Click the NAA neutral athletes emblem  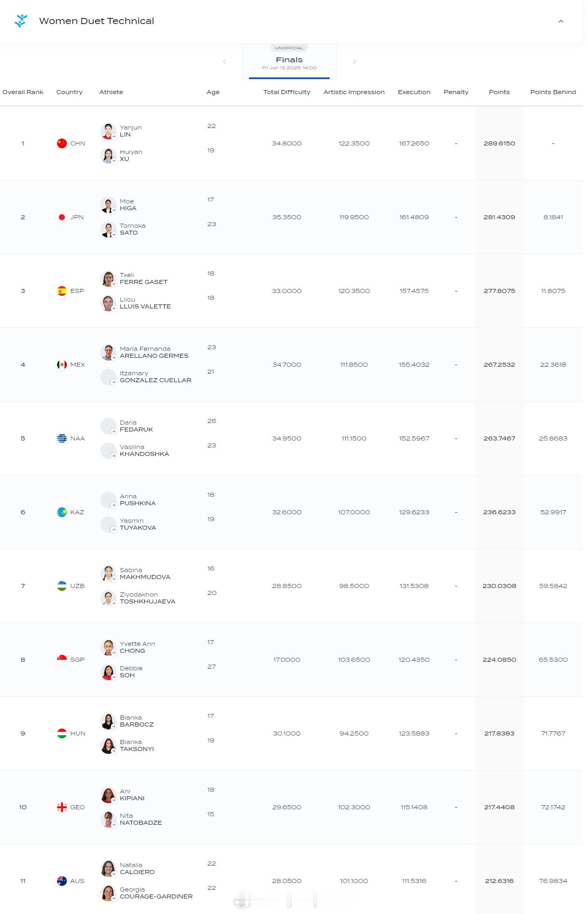pyautogui.click(x=62, y=438)
